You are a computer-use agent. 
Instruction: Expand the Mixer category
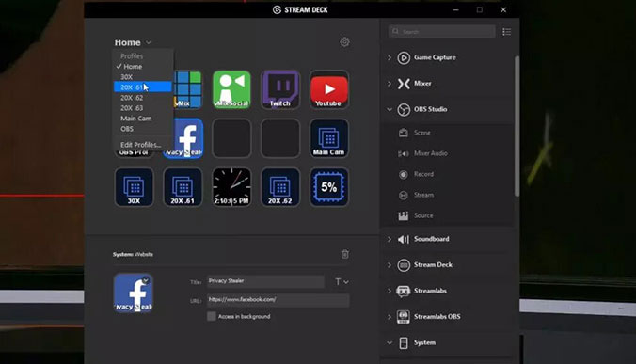pos(389,84)
